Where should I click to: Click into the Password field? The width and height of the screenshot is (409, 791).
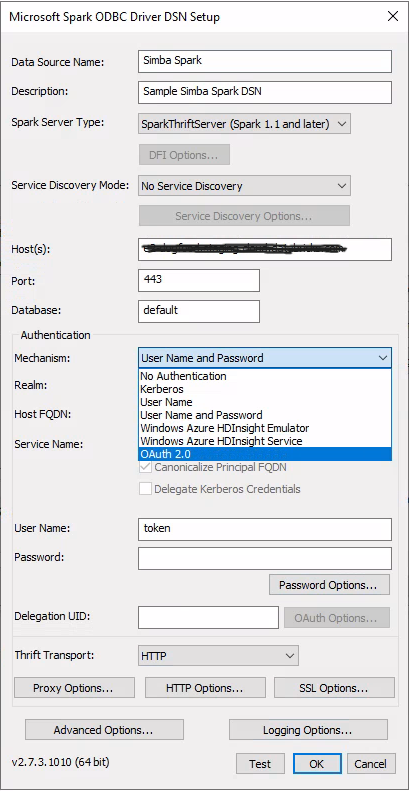coord(265,558)
